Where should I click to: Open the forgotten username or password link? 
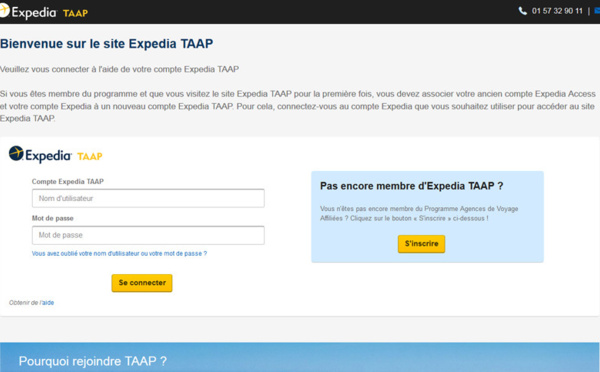(x=119, y=253)
